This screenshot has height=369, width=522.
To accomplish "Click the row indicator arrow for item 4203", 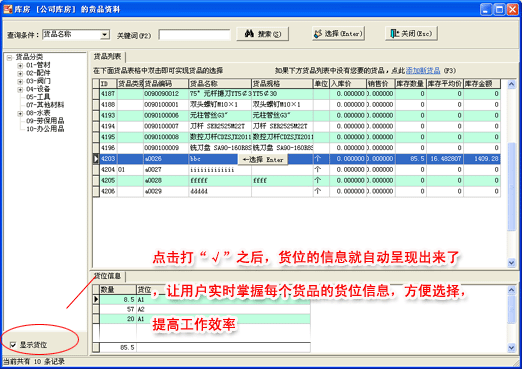I will click(96, 159).
